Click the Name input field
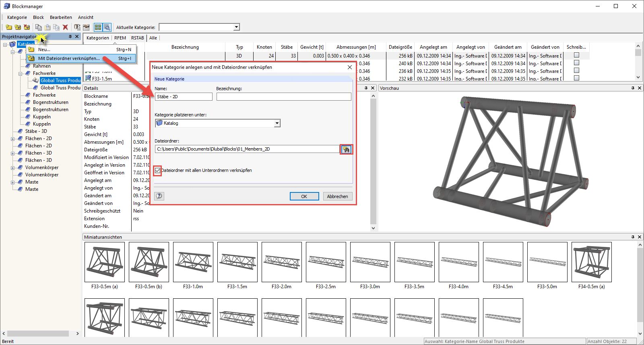This screenshot has height=345, width=644. 184,97
